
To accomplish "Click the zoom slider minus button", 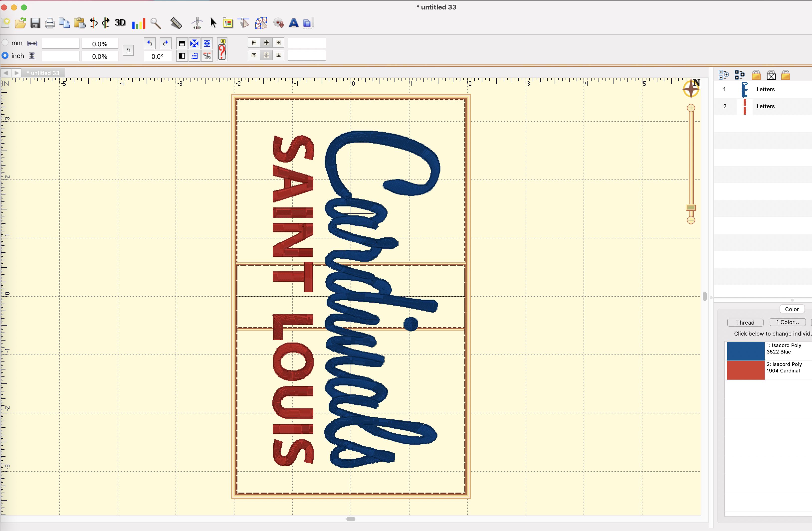I will coord(691,220).
